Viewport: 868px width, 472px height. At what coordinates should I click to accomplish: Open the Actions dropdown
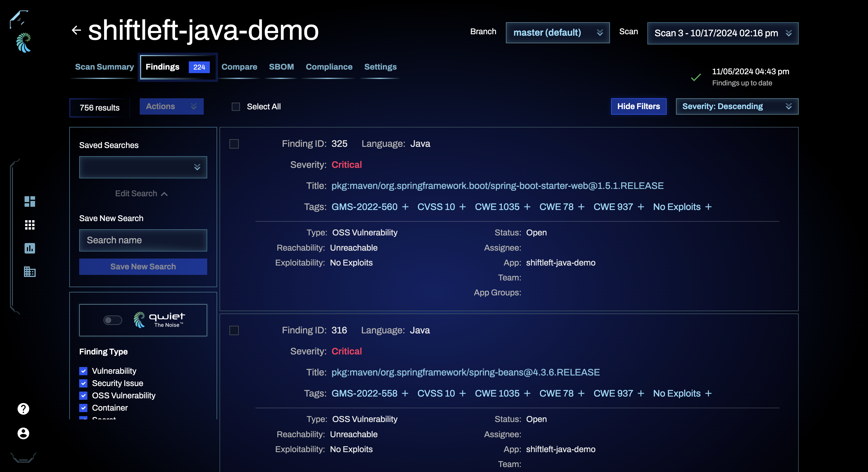tap(172, 106)
